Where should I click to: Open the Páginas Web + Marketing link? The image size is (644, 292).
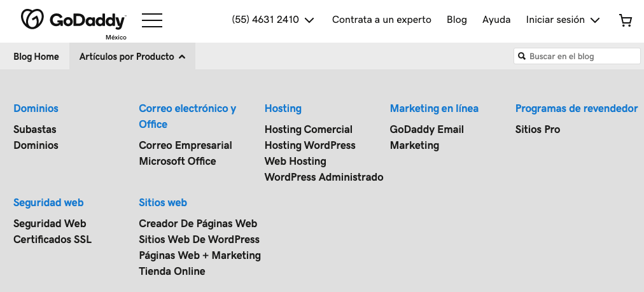coord(200,256)
